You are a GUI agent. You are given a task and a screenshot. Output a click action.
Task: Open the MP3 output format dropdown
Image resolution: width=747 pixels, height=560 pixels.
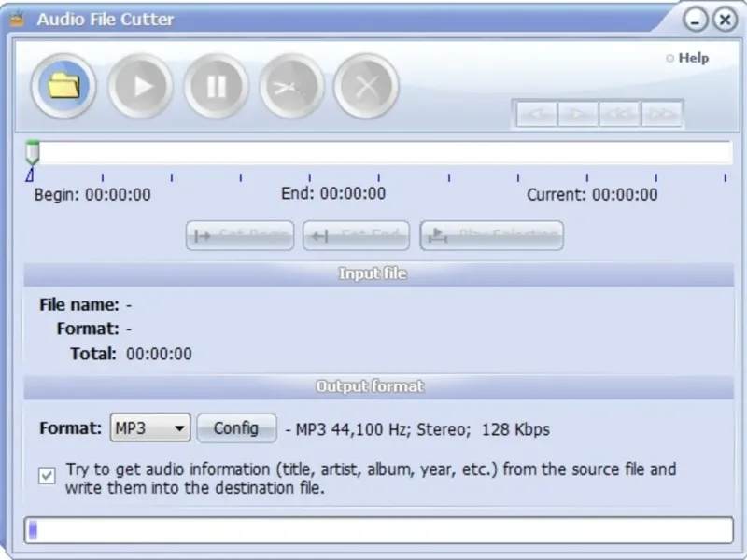point(150,427)
